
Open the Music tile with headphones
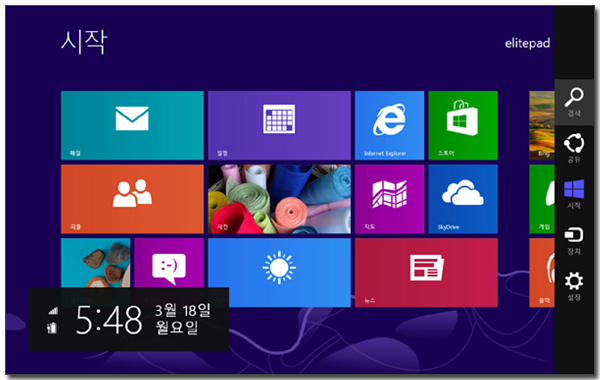coord(542,272)
